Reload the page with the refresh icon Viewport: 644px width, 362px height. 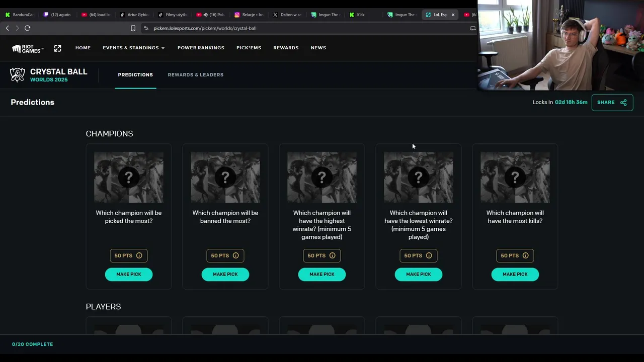[28, 28]
